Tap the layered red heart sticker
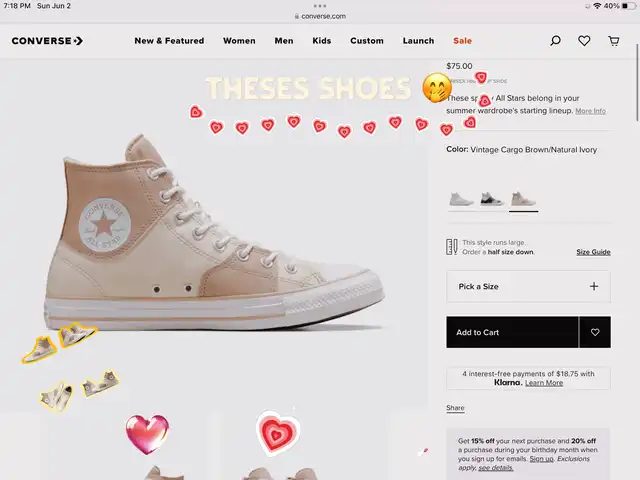The width and height of the screenshot is (640, 480). tap(278, 433)
